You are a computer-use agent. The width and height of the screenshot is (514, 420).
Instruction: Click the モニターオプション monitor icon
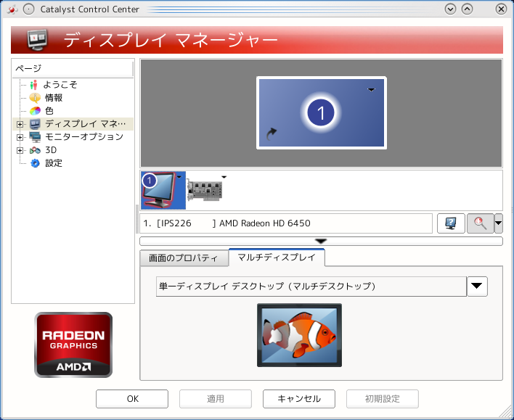click(35, 137)
